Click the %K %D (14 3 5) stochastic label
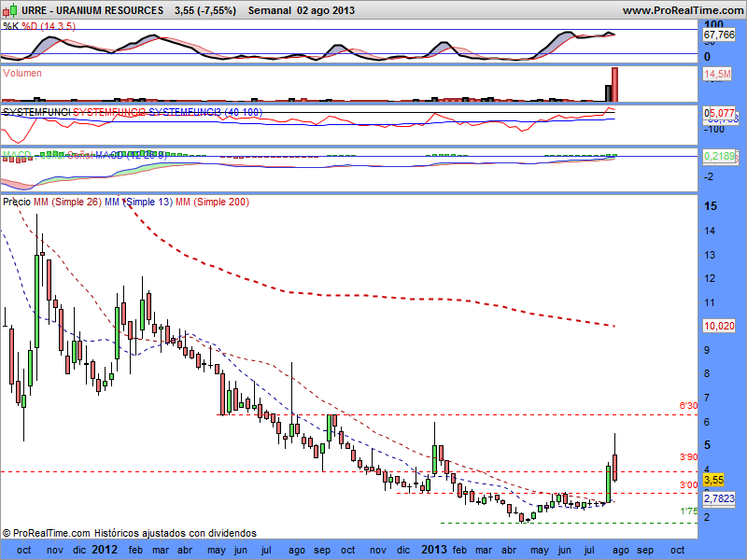Screen dimensions: 747x560 click(39, 26)
